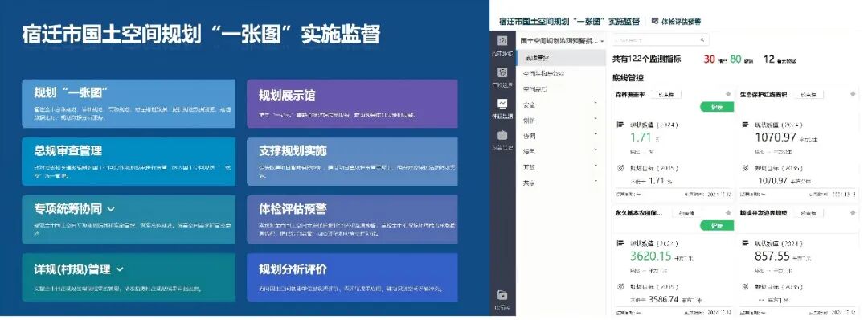
Task: Click 规划目标 target icon in 永久基本农田 card
Action: [620, 286]
